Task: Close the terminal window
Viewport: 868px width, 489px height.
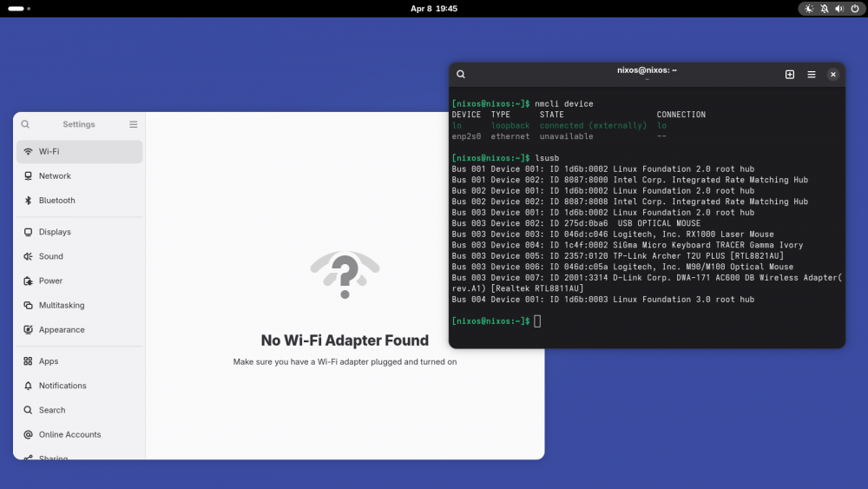Action: pyautogui.click(x=833, y=74)
